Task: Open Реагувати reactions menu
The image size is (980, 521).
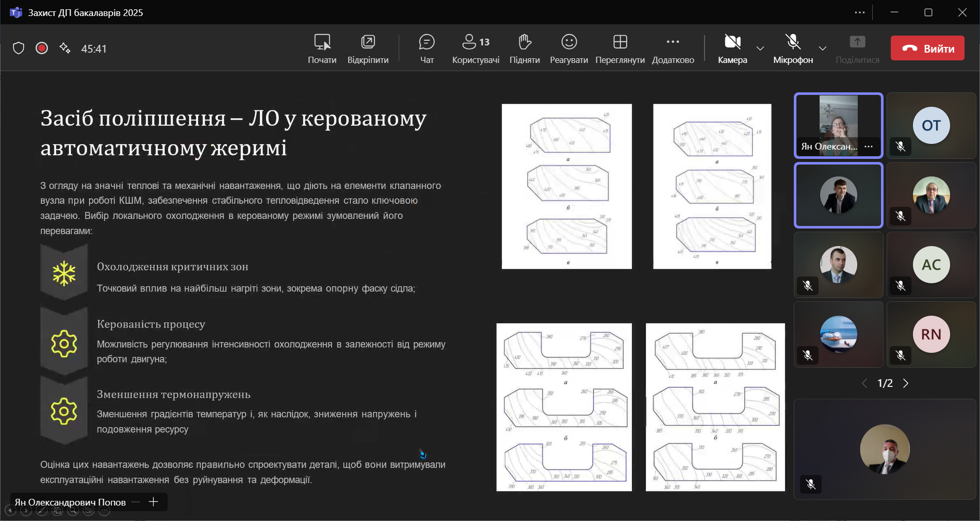Action: 569,48
